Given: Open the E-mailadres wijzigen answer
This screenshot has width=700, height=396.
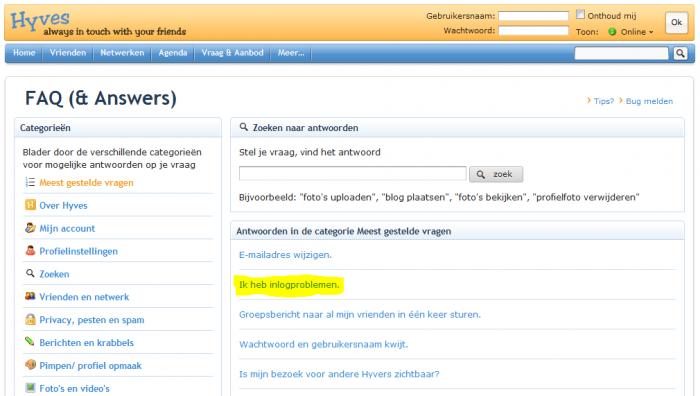Looking at the screenshot, I should point(285,255).
